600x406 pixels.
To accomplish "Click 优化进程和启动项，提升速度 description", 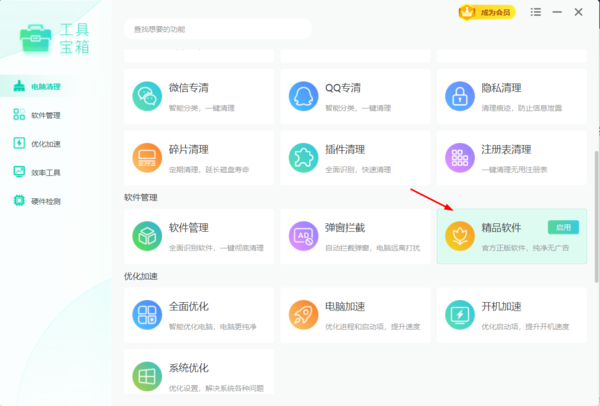I will coord(372,327).
